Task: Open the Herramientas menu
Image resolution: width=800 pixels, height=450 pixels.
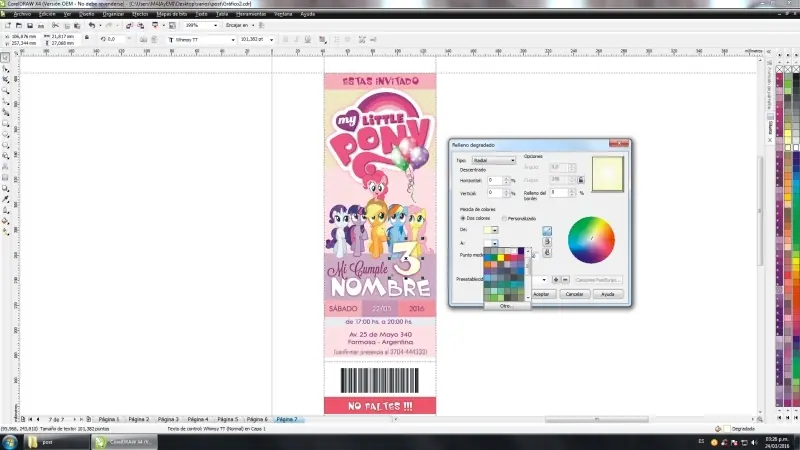Action: click(x=251, y=14)
